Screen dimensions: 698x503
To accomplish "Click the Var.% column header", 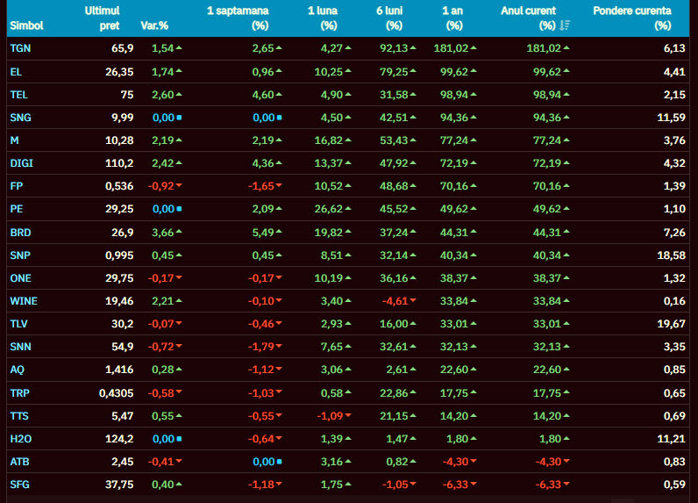I will pyautogui.click(x=154, y=25).
